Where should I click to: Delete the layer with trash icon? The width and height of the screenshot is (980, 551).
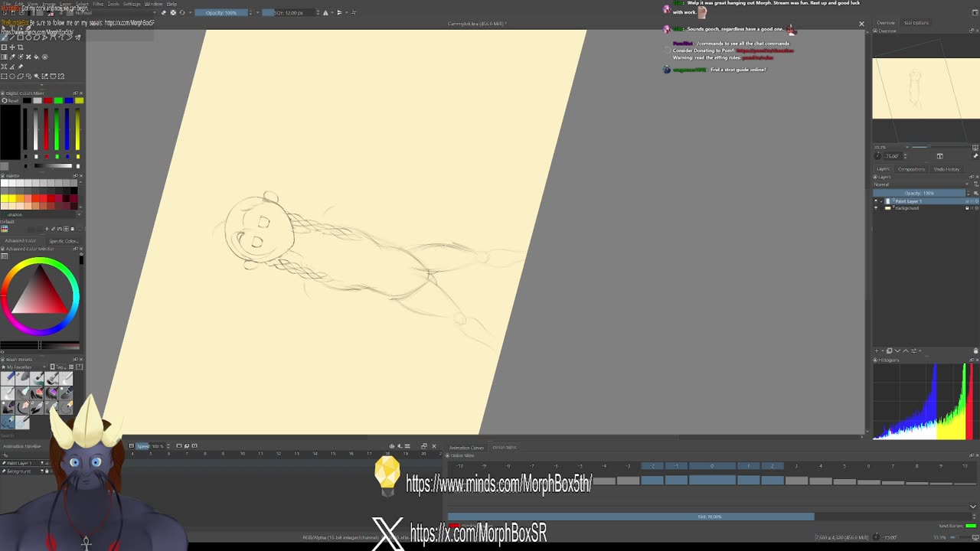pyautogui.click(x=975, y=350)
